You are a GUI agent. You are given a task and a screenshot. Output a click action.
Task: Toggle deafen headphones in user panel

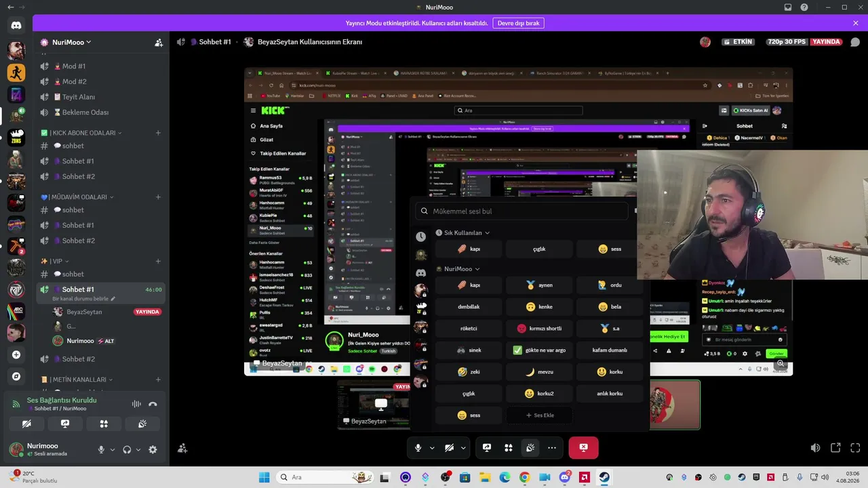point(127,449)
